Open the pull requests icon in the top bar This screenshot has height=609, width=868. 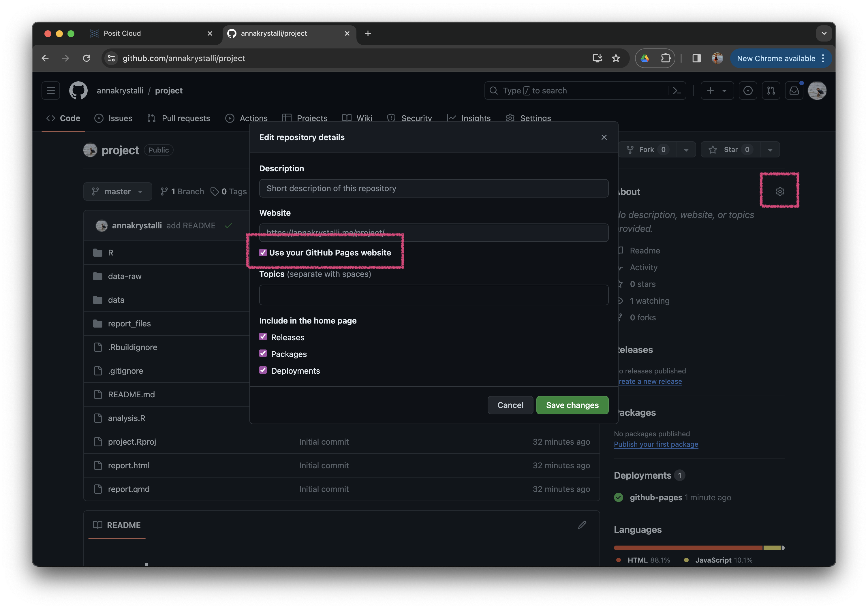point(771,91)
